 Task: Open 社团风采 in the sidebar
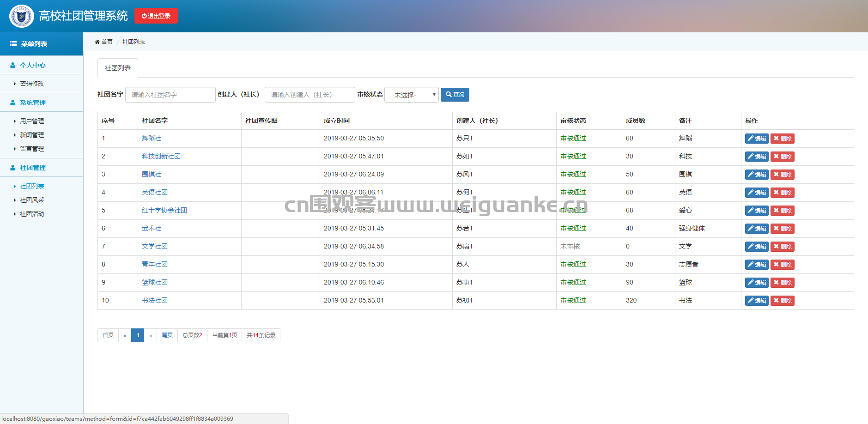[32, 200]
